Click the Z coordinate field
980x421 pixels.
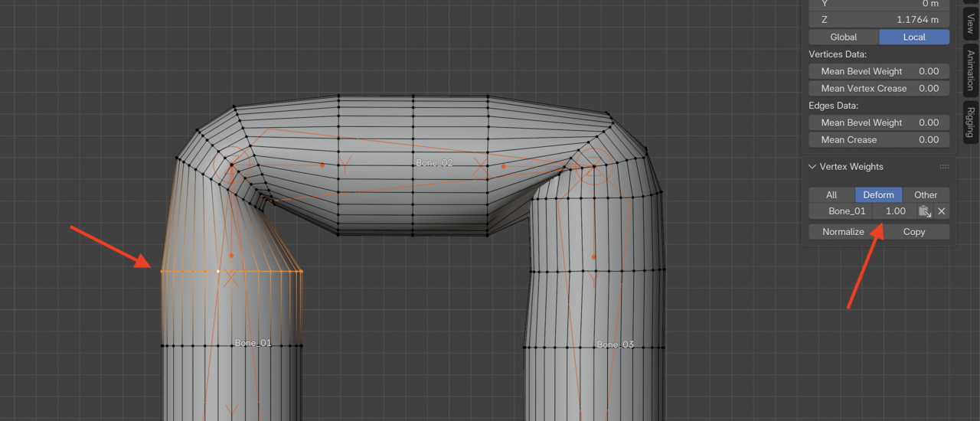point(879,19)
